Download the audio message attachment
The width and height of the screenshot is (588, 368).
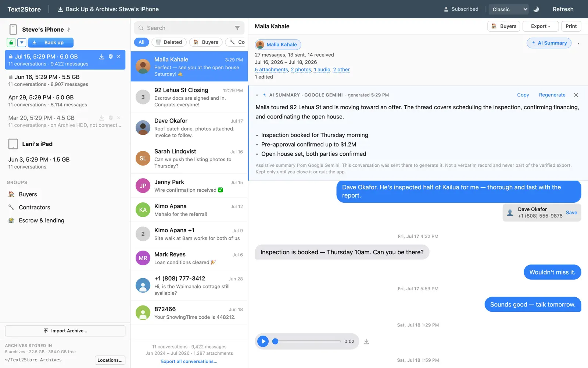(x=366, y=342)
